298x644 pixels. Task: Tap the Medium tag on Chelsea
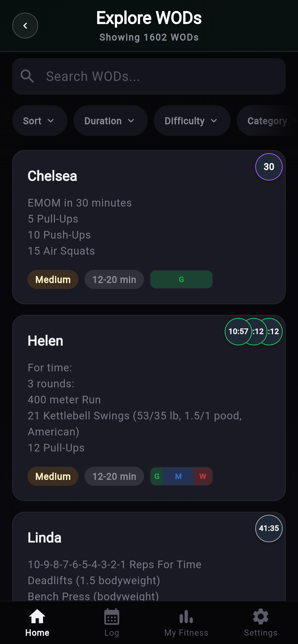point(53,280)
